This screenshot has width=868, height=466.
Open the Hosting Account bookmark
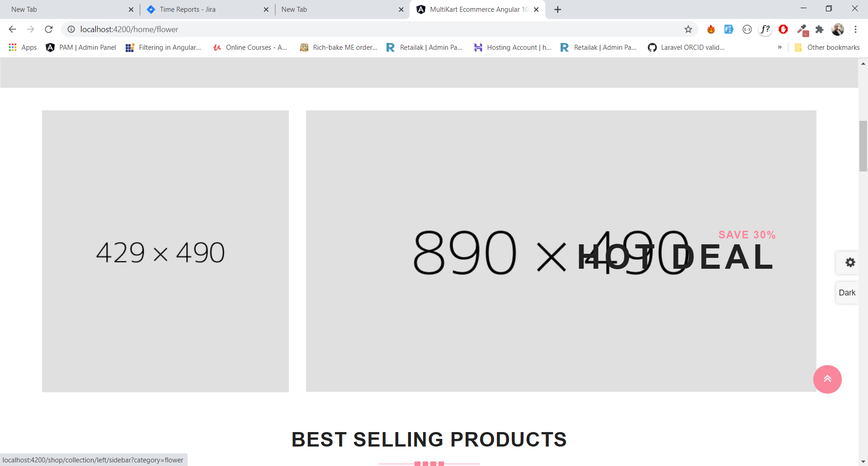(513, 48)
